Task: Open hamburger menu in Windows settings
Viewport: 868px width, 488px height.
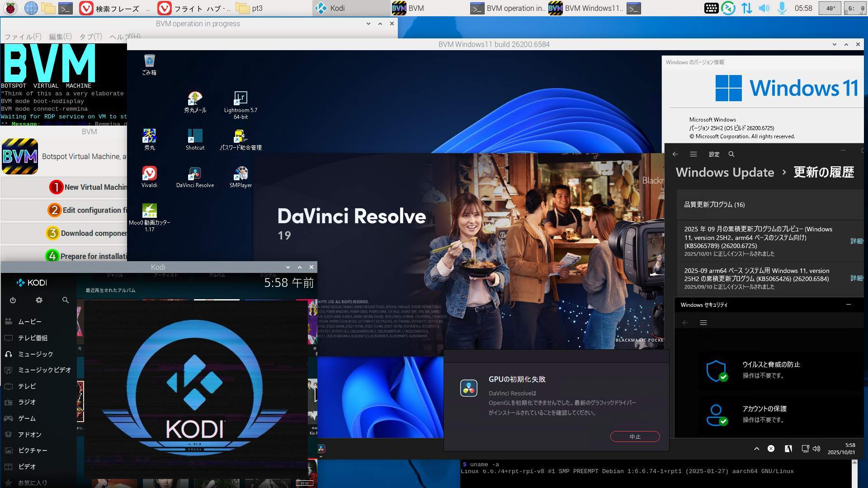Action: (693, 154)
